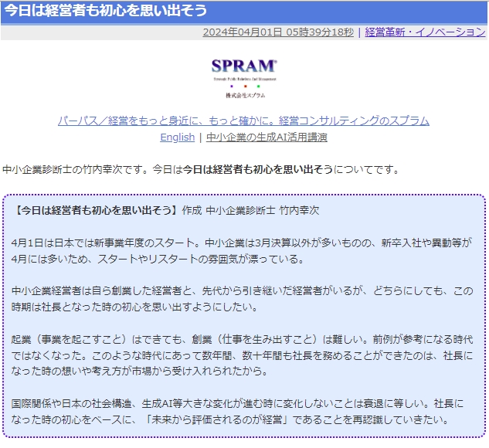Click the small 株式会社スプラム caption under the logo

pyautogui.click(x=246, y=96)
